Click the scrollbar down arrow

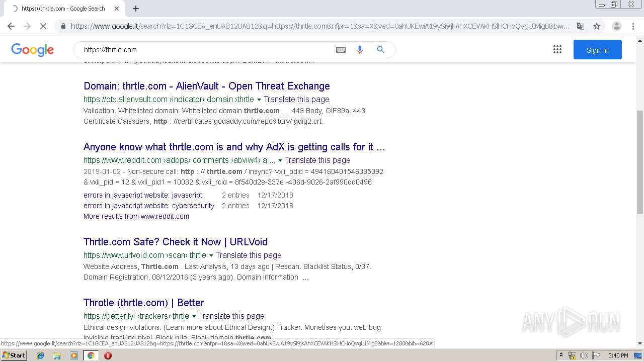tap(640, 344)
